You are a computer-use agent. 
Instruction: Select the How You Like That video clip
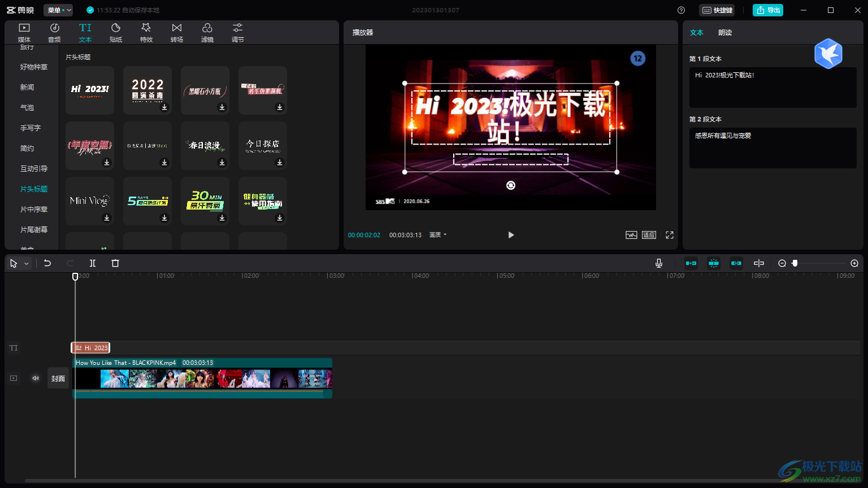point(202,378)
